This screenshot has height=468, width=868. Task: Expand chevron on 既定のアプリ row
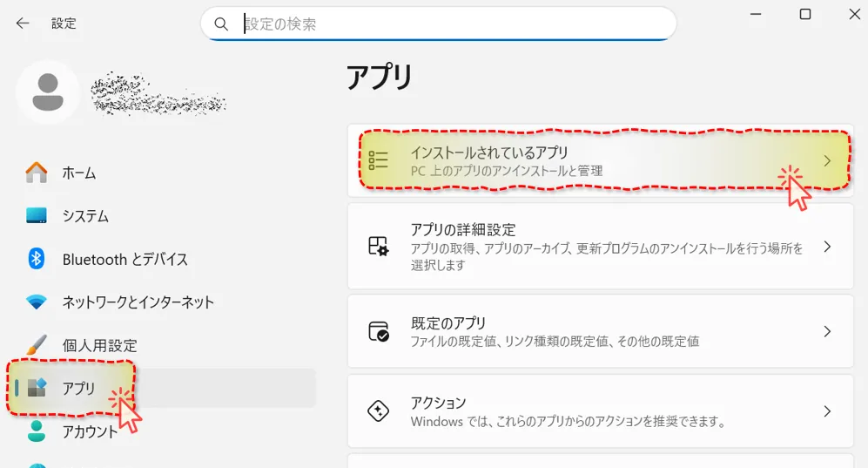(827, 331)
